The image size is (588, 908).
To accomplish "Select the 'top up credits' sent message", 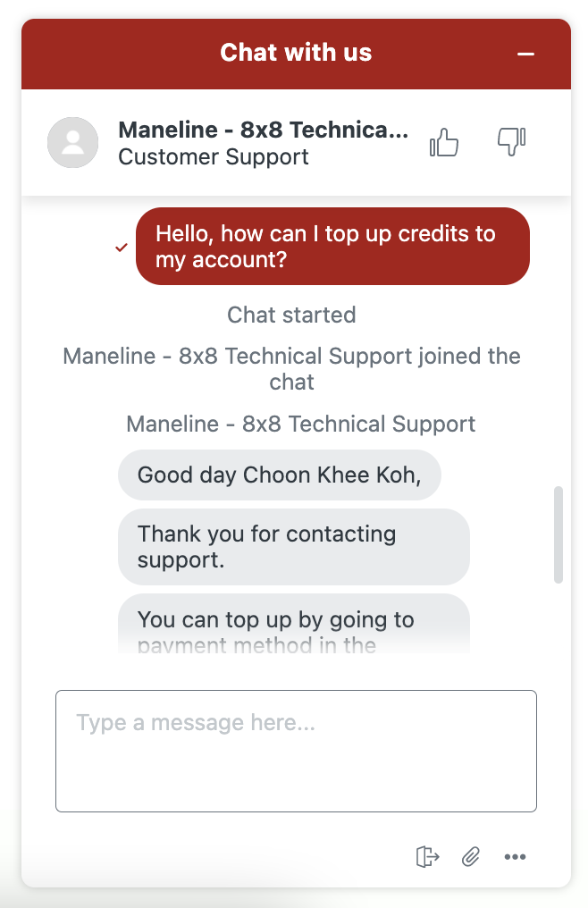I will click(332, 246).
